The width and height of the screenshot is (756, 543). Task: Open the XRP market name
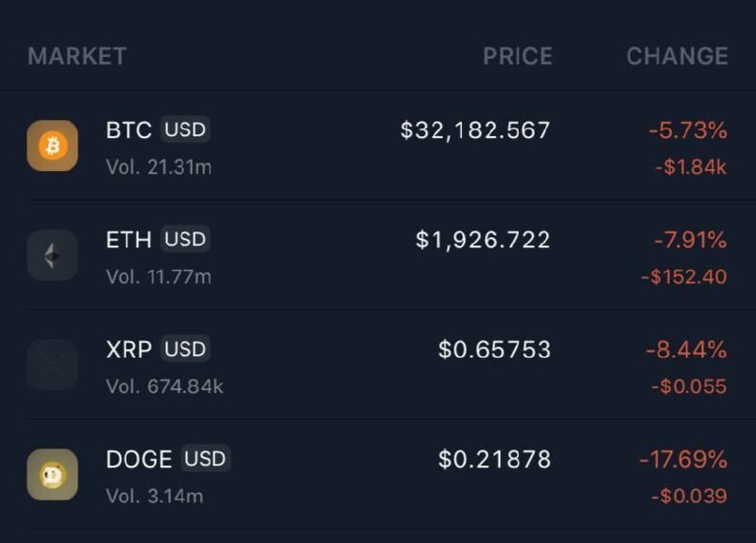[x=129, y=349]
